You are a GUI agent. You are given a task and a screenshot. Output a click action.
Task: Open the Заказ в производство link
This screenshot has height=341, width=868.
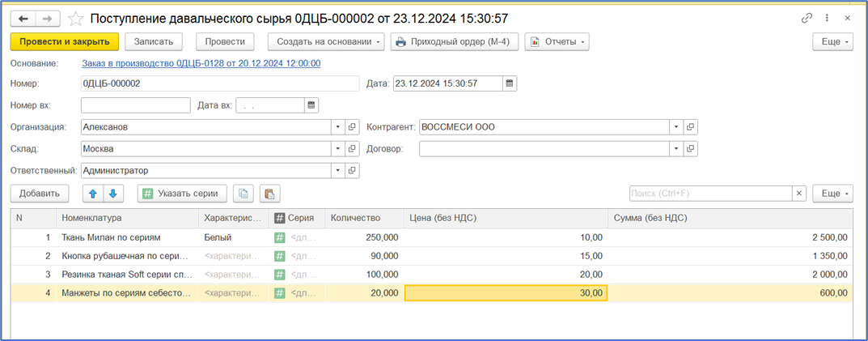201,63
